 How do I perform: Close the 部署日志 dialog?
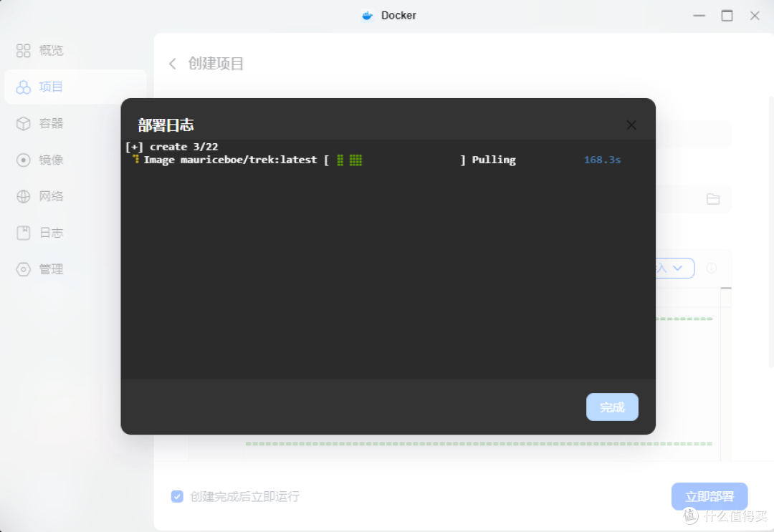click(x=631, y=125)
